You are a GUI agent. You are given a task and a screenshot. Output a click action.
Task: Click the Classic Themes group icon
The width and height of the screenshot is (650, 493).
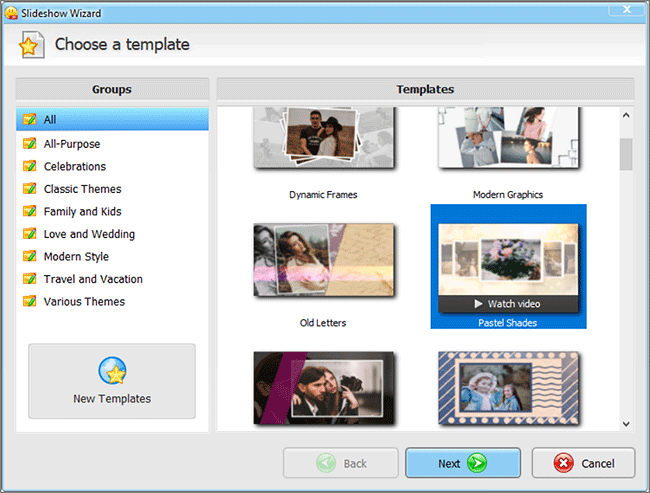click(x=30, y=189)
